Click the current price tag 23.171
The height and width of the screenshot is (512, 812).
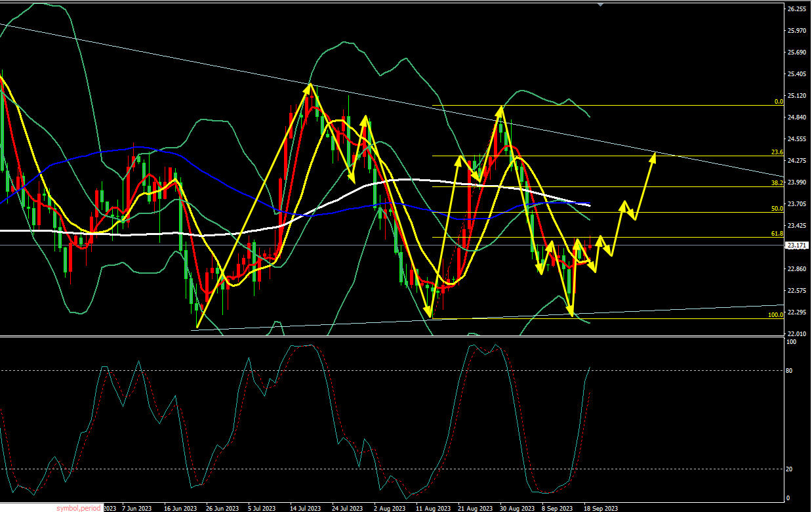(797, 245)
